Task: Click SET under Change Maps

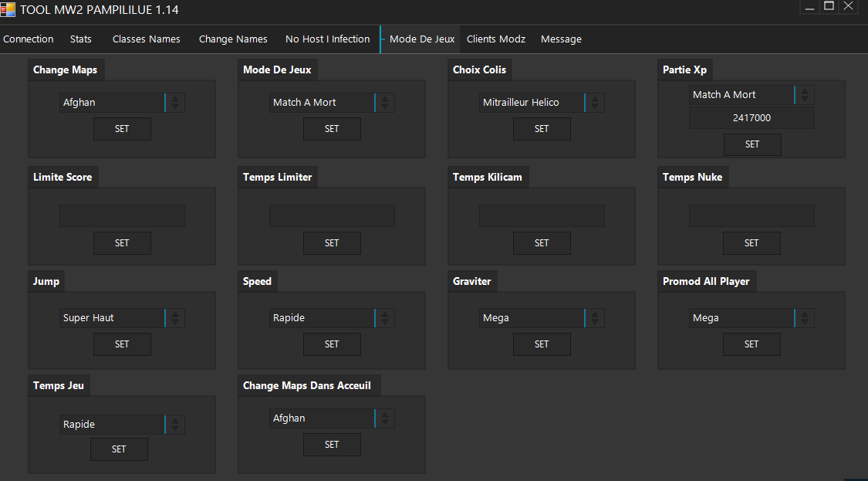Action: 122,129
